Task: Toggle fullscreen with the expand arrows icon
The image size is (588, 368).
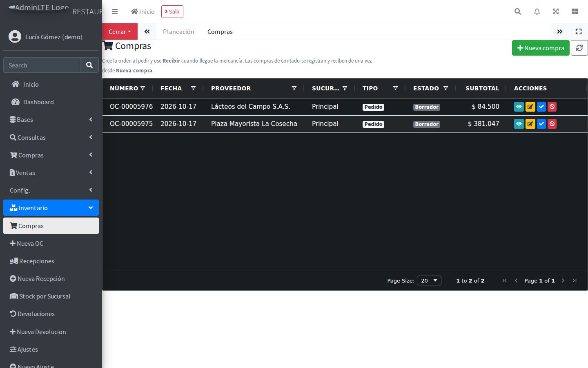Action: (x=556, y=11)
